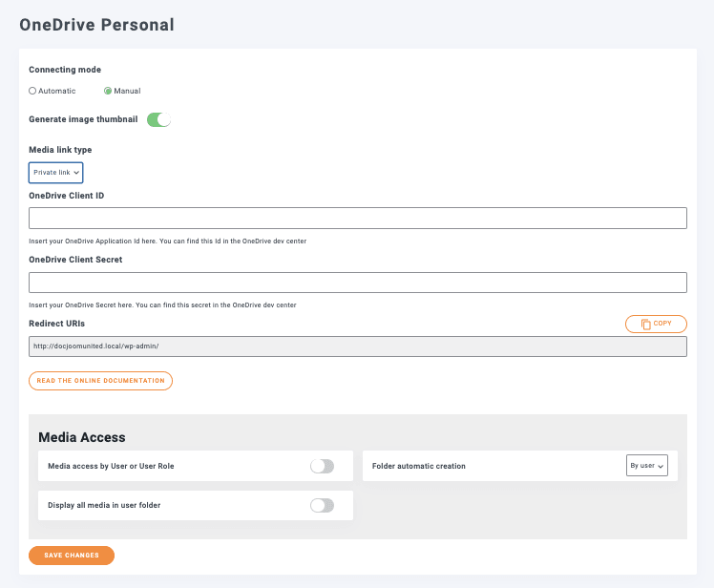This screenshot has height=588, width=714.
Task: Open the Private link dropdown
Action: pos(55,172)
